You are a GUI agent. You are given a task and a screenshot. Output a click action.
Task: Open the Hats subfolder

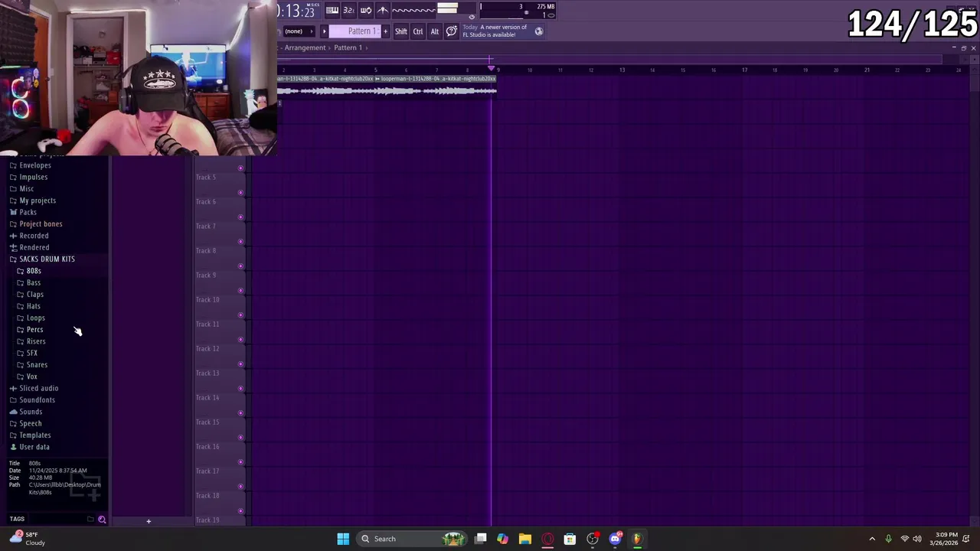[x=34, y=306]
